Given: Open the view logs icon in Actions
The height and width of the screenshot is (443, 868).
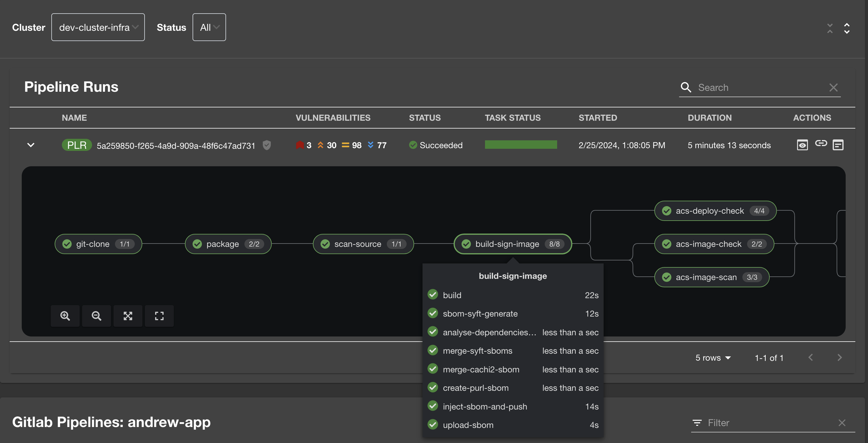Looking at the screenshot, I should coord(838,145).
